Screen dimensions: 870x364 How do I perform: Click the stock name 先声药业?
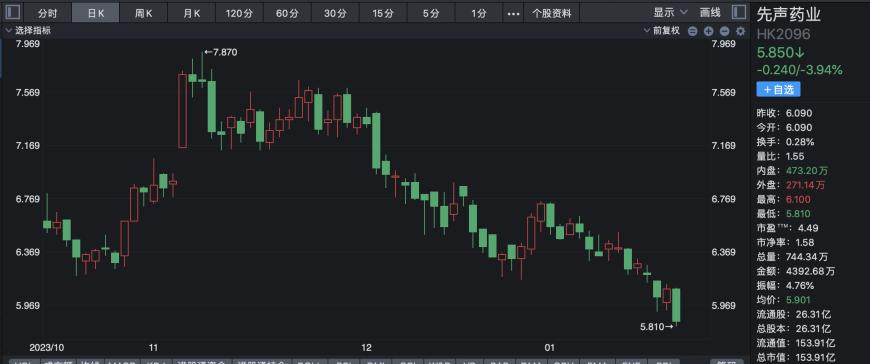click(x=789, y=14)
